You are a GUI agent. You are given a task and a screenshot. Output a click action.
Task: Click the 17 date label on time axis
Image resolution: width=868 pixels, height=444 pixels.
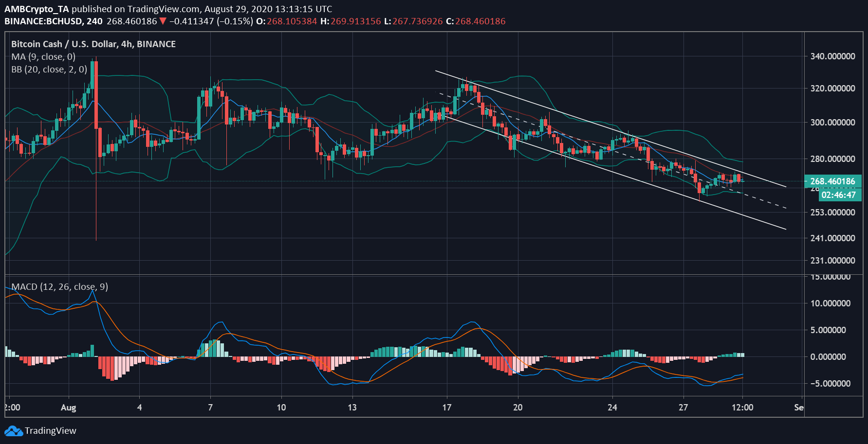[x=447, y=408]
